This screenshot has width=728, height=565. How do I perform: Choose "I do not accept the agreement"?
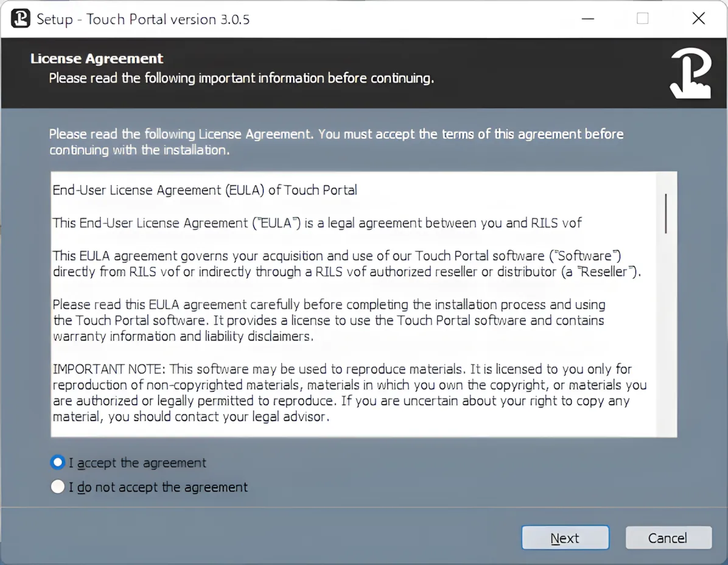click(58, 487)
